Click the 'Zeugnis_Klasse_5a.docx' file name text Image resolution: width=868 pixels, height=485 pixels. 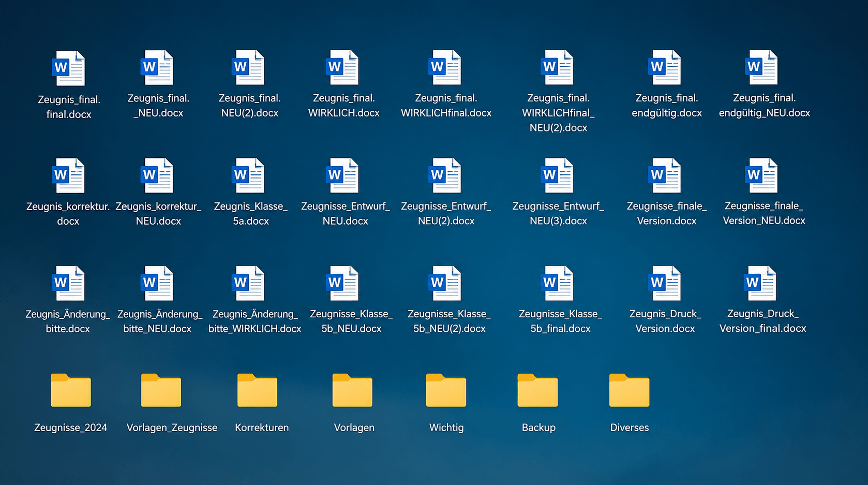pos(250,213)
